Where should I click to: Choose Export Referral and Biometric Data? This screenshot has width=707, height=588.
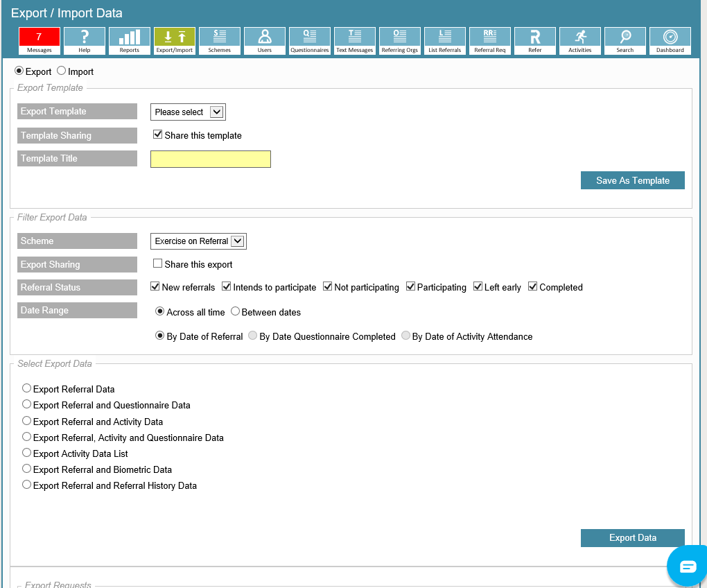pyautogui.click(x=27, y=469)
